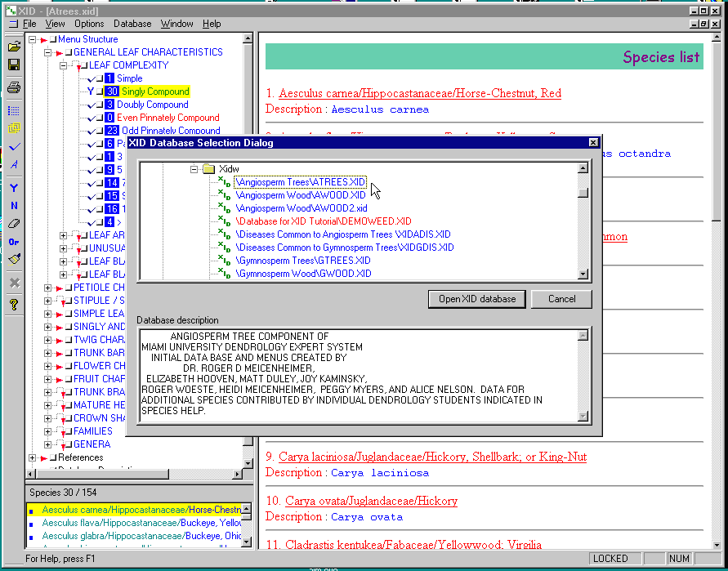Image resolution: width=728 pixels, height=571 pixels.
Task: Collapse the Xidw folder in dialog
Action: (x=194, y=169)
